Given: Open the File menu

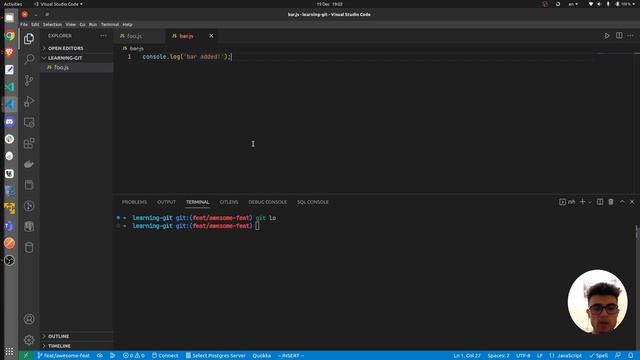Looking at the screenshot, I should pyautogui.click(x=24, y=24).
